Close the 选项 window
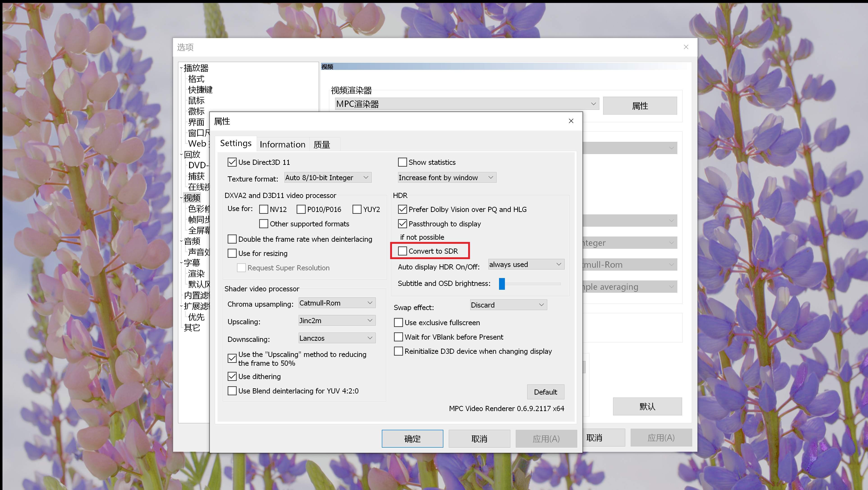The width and height of the screenshot is (868, 490). pyautogui.click(x=686, y=47)
